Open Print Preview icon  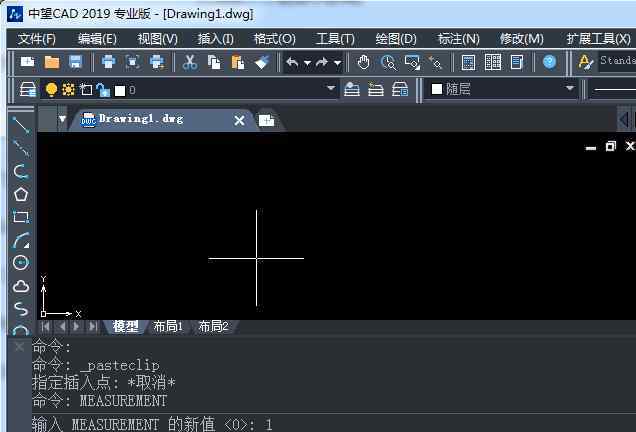[x=133, y=62]
